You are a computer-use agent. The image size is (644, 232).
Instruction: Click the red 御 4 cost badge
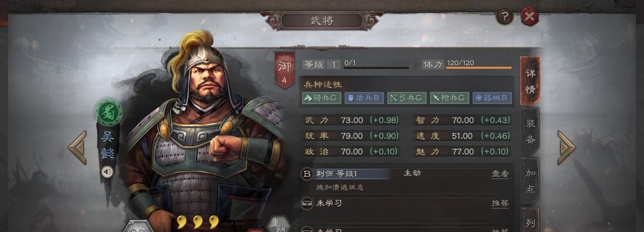tap(284, 70)
